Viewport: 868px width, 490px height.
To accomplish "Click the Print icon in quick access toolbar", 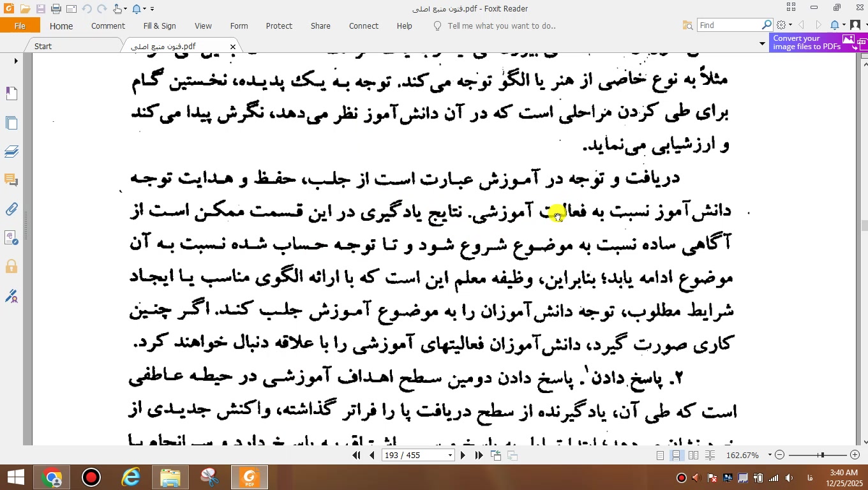I will [x=56, y=9].
